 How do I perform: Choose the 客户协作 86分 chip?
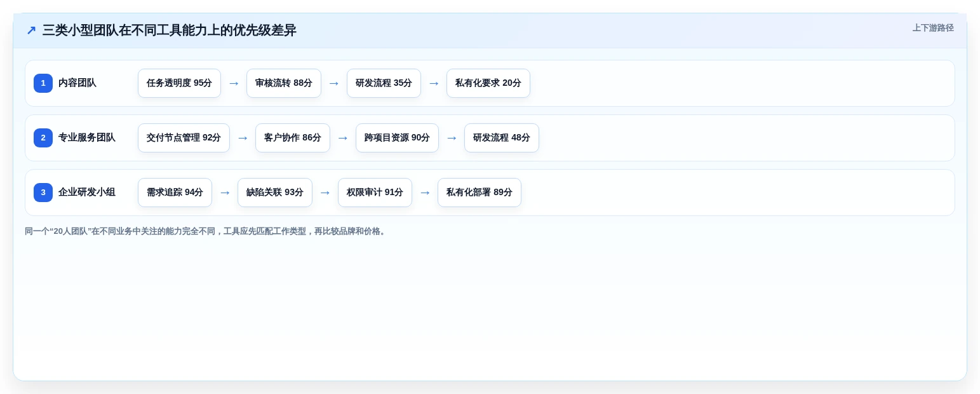pyautogui.click(x=293, y=138)
